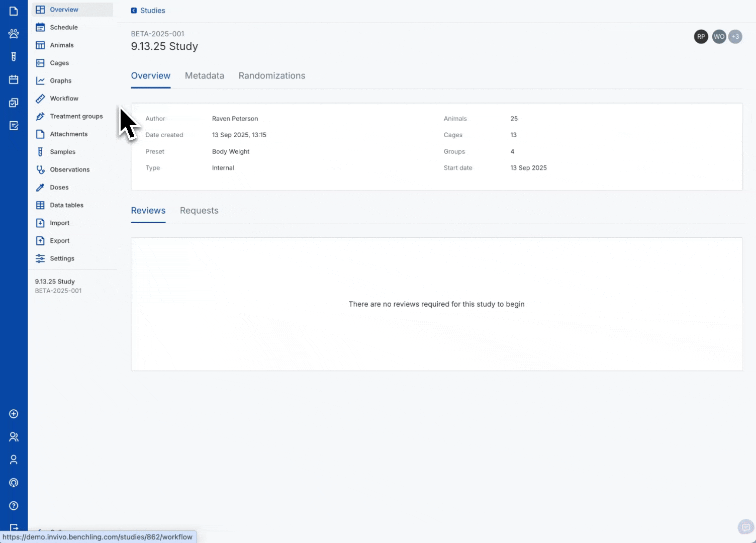The height and width of the screenshot is (543, 756).
Task: Switch to the Randomizations tab
Action: pos(271,76)
